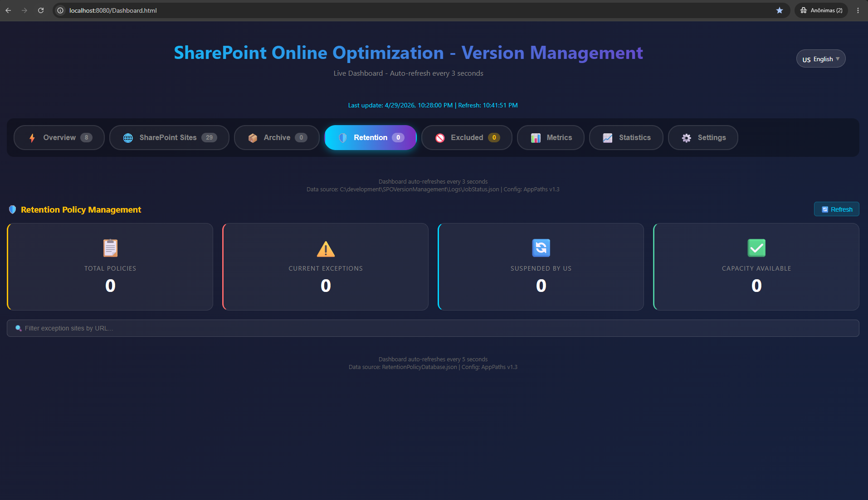Click the sync icon in Suspended By Us card
The height and width of the screenshot is (500, 868).
coord(541,248)
